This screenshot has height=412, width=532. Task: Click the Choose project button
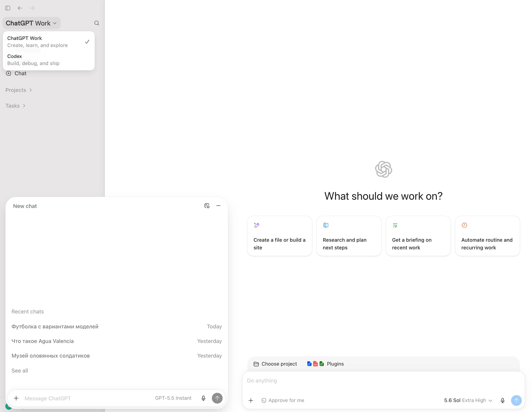[275, 364]
